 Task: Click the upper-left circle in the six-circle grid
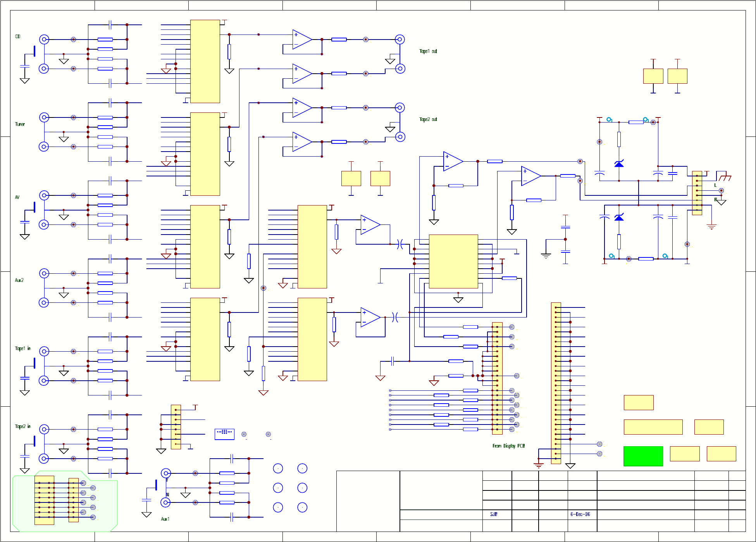278,468
